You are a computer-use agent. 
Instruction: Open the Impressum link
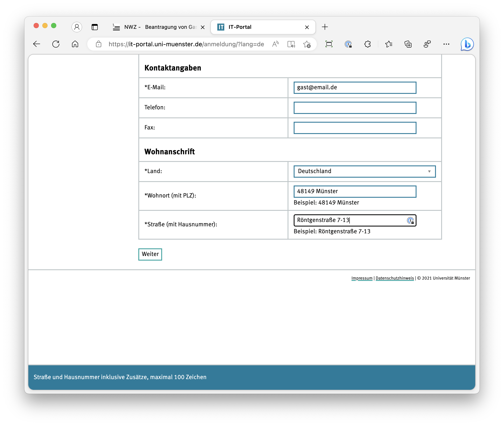[362, 278]
